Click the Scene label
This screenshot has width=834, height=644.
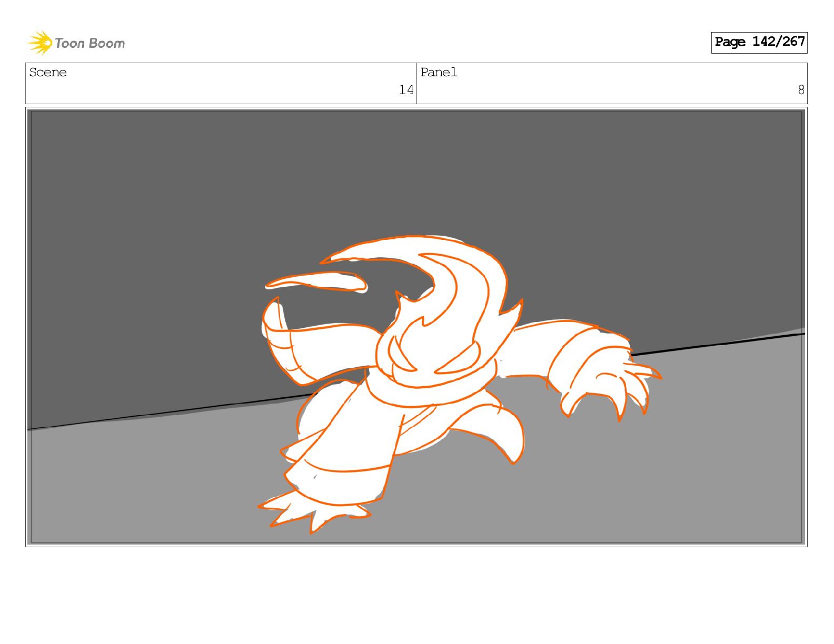pyautogui.click(x=48, y=73)
